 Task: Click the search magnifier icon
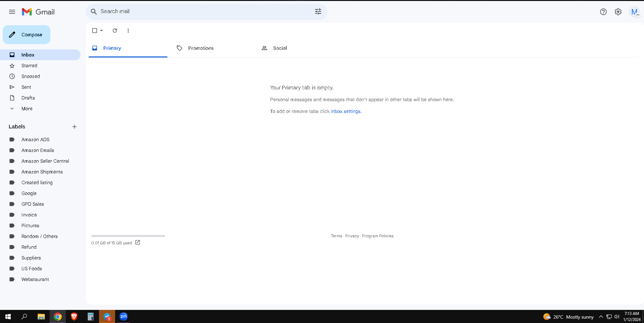coord(94,11)
